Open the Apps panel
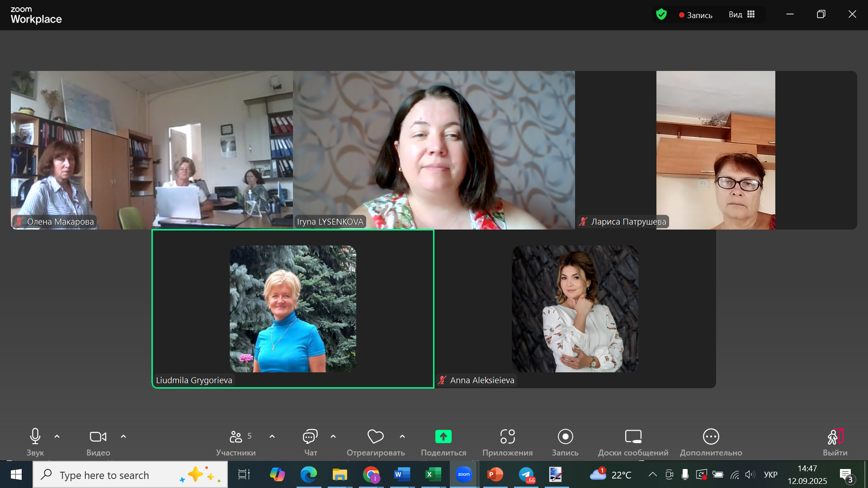The image size is (868, 488). click(507, 437)
